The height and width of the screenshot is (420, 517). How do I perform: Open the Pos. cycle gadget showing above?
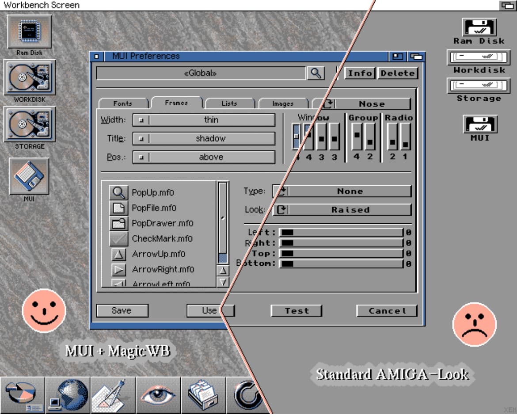pyautogui.click(x=204, y=157)
